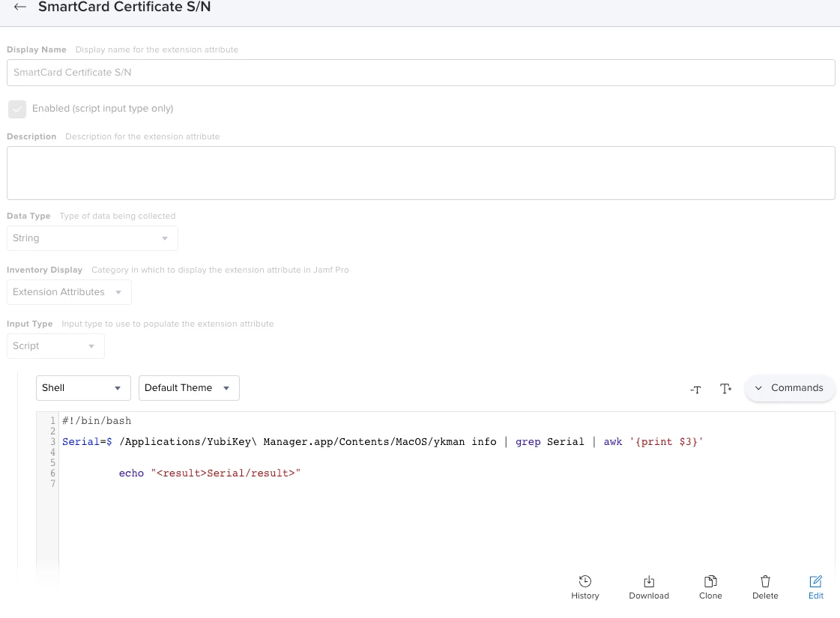Open the Input Type Script dropdown
The height and width of the screenshot is (618, 840).
point(55,346)
